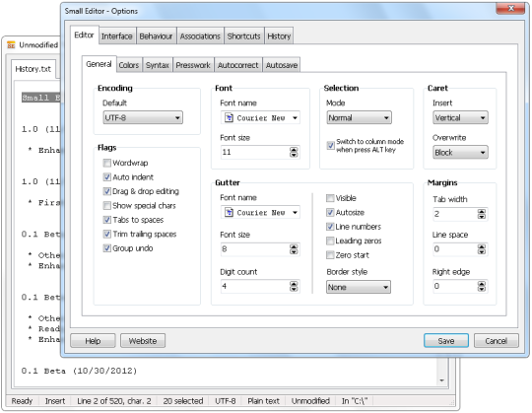Screen dimensions: 532x413
Task: Open the Caret Insert Vertical dropdown
Action: point(460,117)
